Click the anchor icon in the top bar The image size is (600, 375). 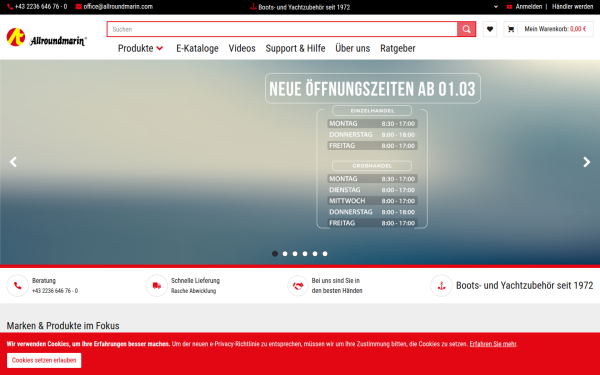coord(253,7)
